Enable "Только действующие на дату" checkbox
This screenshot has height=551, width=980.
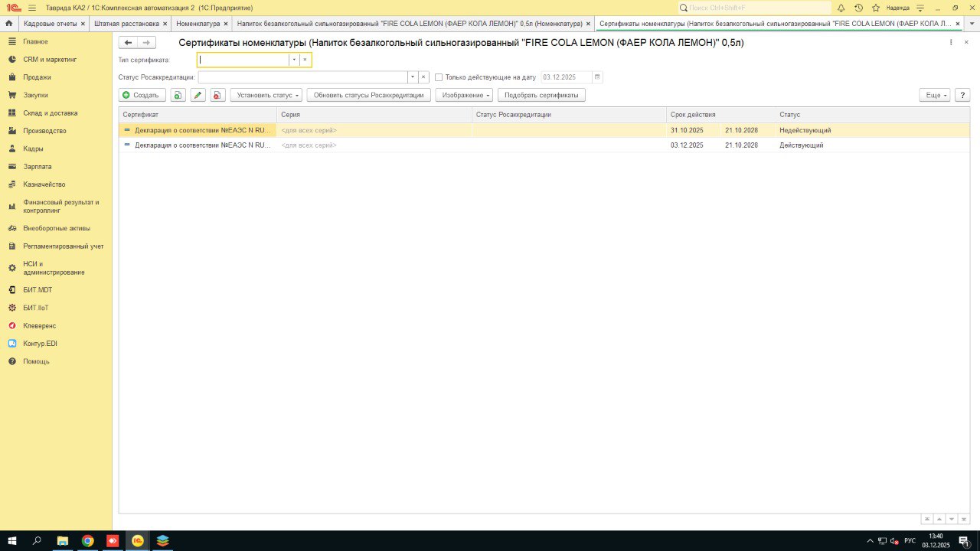(439, 77)
